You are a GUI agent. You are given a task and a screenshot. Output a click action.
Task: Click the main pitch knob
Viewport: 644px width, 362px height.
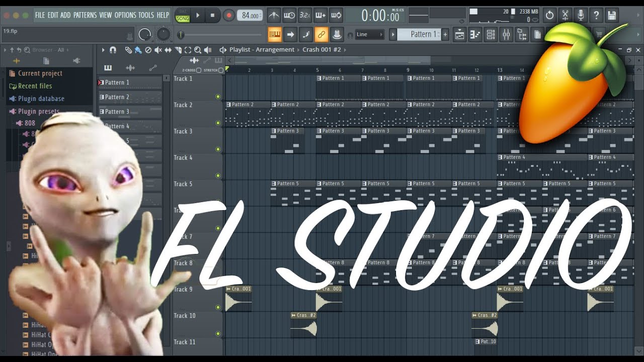[164, 34]
